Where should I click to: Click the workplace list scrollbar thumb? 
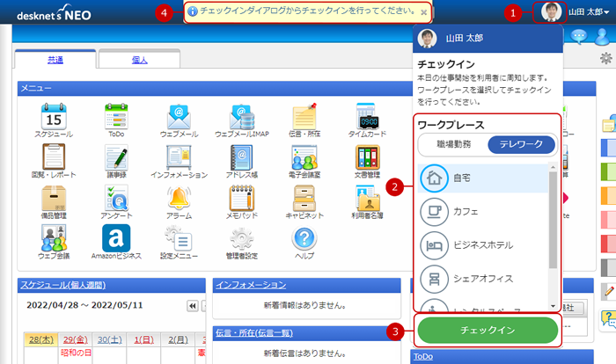pos(554,220)
